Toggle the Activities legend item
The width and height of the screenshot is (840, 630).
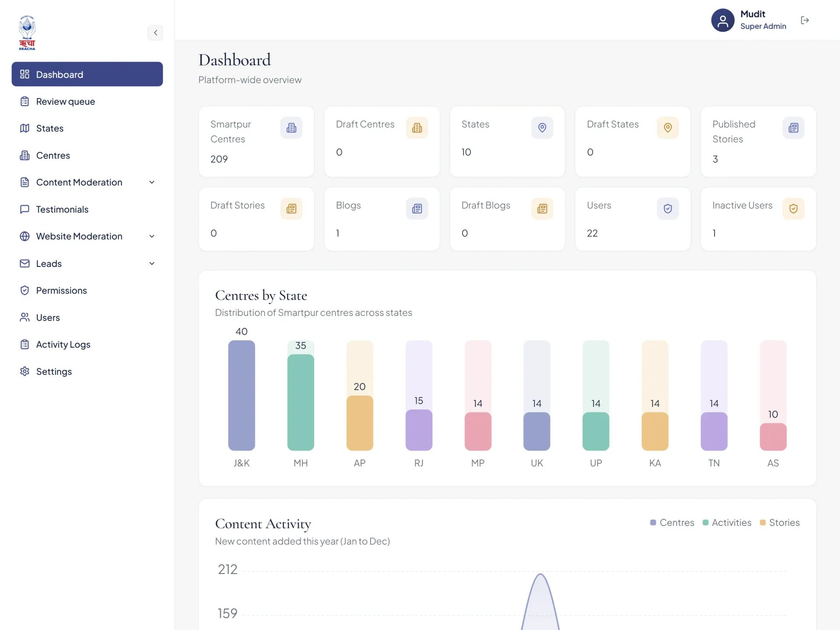(727, 522)
